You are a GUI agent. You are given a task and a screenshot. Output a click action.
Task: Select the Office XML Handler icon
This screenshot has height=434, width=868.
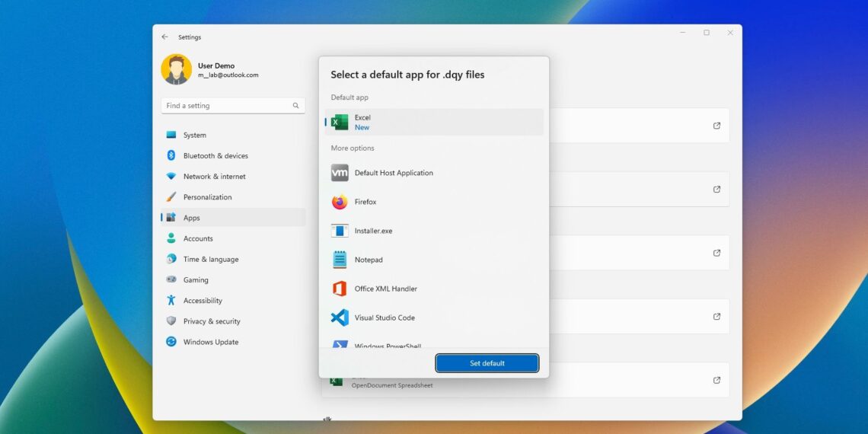pyautogui.click(x=340, y=289)
